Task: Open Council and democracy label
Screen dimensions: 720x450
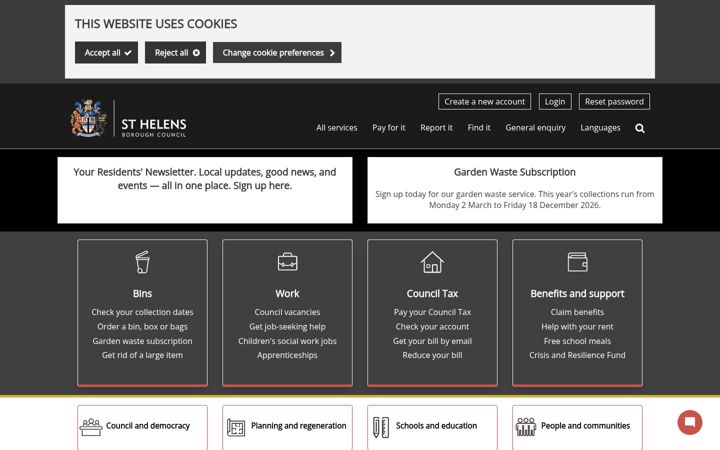Action: (148, 426)
